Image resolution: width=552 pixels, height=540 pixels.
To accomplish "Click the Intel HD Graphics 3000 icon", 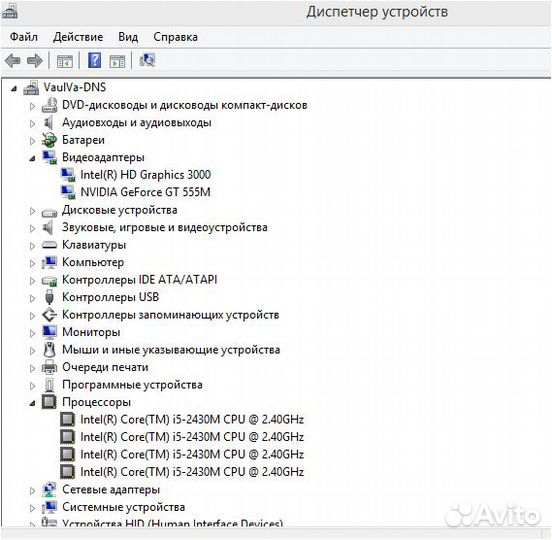I will tap(68, 175).
